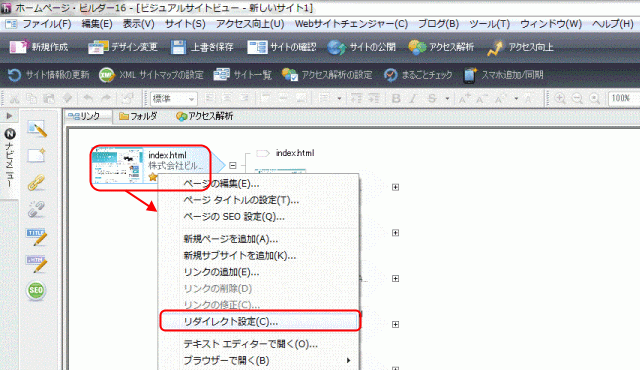Open the ブラウザーで開く(B) submenu arrow
The height and width of the screenshot is (370, 640).
(x=348, y=360)
